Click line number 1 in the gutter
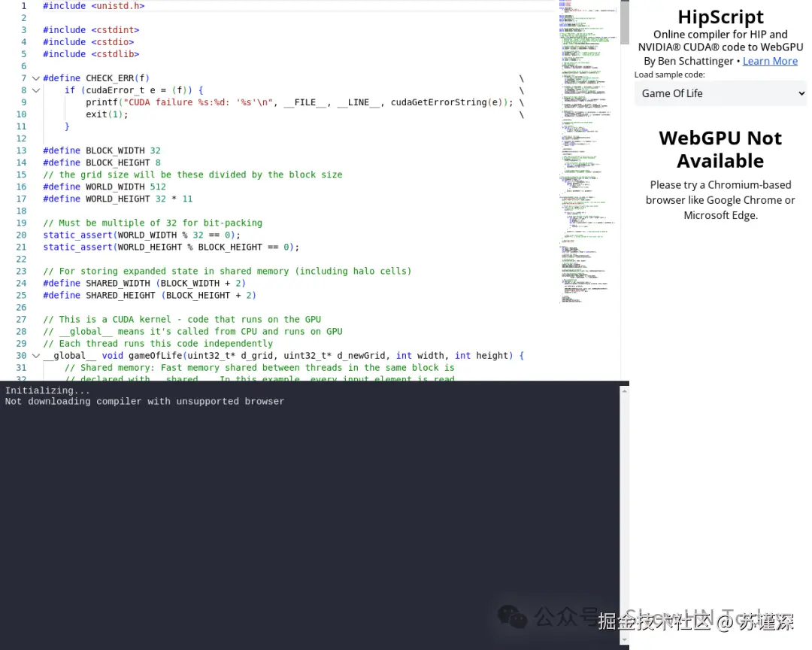Image resolution: width=812 pixels, height=650 pixels. (x=23, y=6)
